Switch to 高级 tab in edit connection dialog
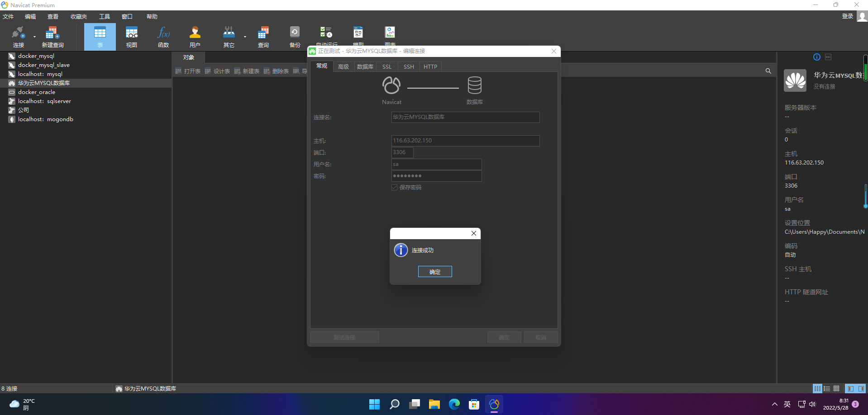The height and width of the screenshot is (415, 868). click(343, 66)
